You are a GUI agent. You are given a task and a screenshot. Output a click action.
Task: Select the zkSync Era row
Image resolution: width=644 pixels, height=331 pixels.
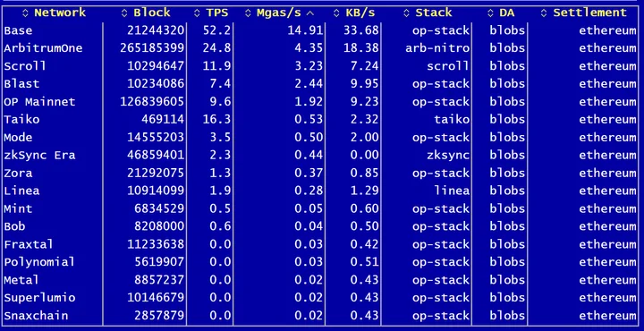(320, 156)
